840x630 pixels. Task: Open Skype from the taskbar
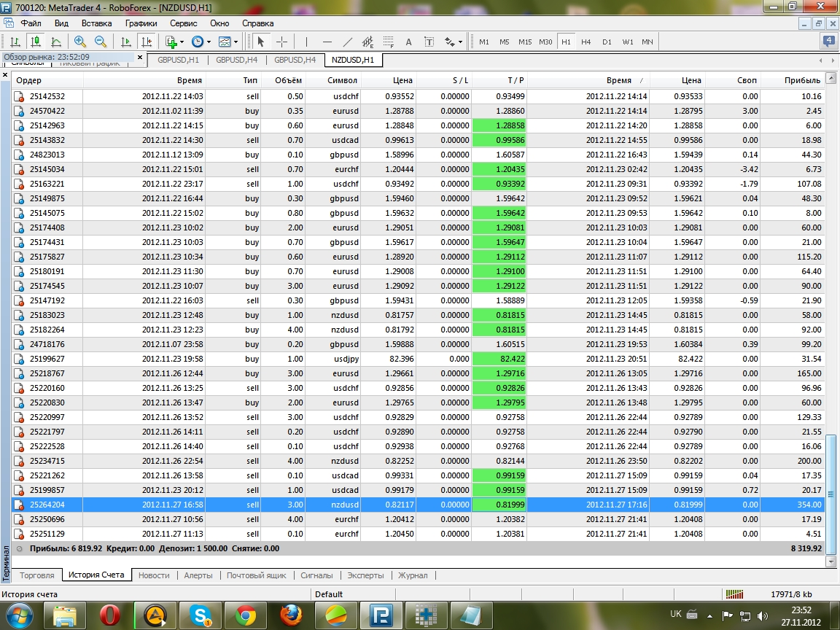click(x=200, y=616)
